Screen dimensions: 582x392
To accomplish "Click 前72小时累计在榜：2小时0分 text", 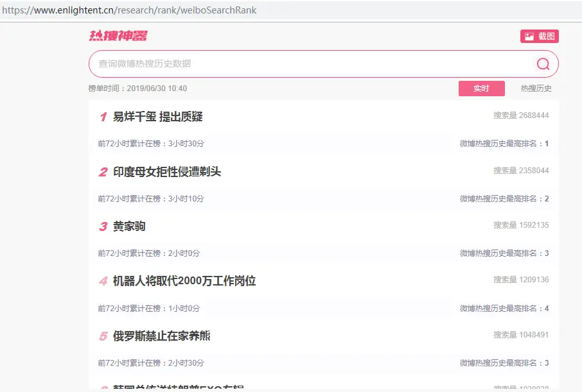I will (149, 253).
